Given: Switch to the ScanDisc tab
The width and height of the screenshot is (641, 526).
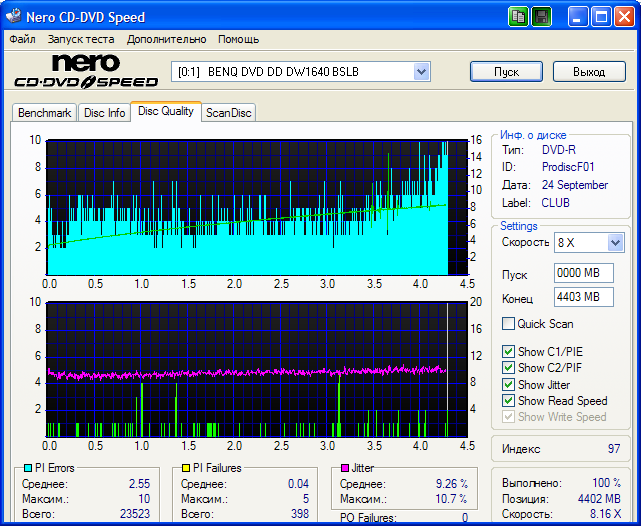Looking at the screenshot, I should click(229, 113).
